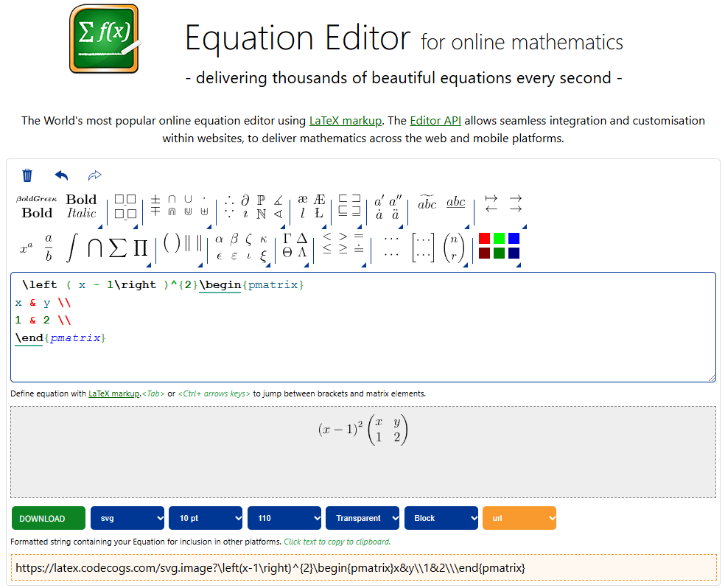
Task: Insert capital Delta letter
Action: (302, 239)
